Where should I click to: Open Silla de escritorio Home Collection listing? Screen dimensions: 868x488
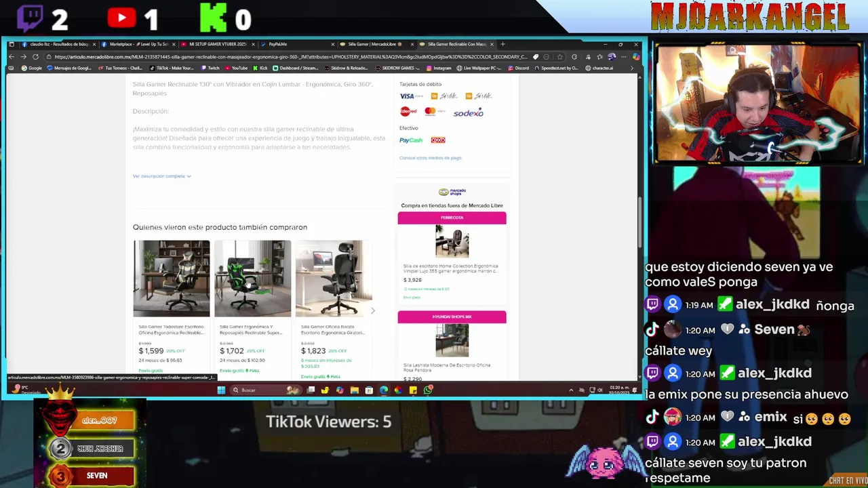pyautogui.click(x=450, y=268)
